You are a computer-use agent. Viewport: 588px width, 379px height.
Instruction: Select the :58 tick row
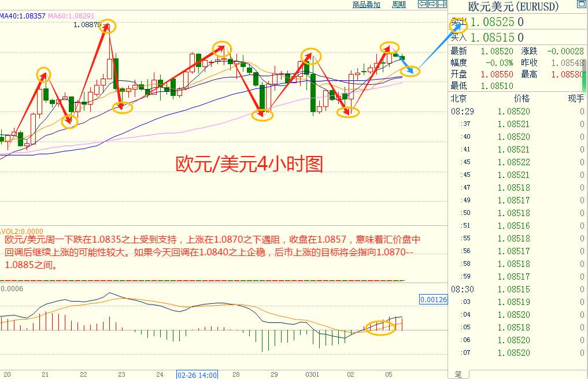517,264
